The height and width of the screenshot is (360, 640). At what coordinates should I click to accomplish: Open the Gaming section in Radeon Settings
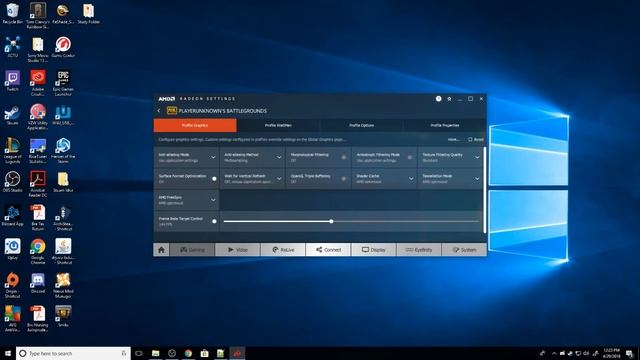pyautogui.click(x=192, y=250)
